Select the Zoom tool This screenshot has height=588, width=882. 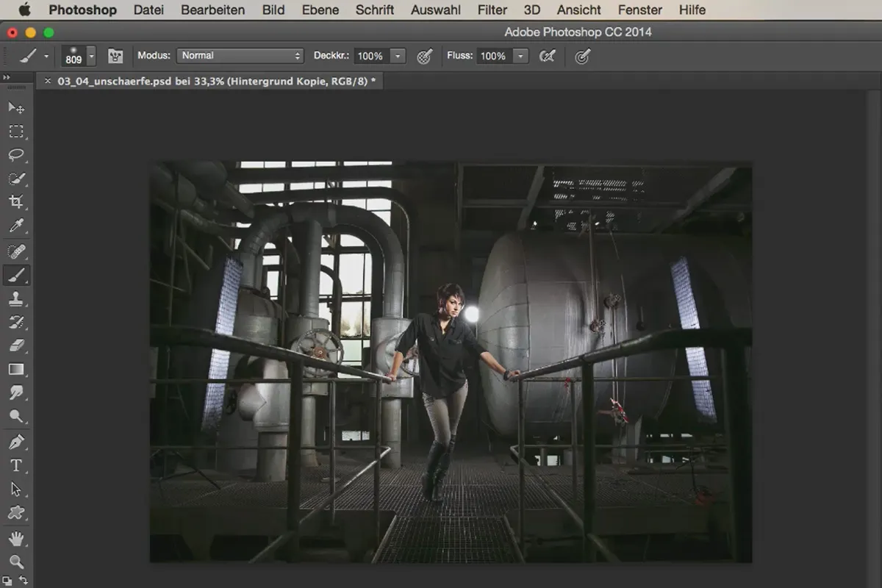tap(16, 562)
